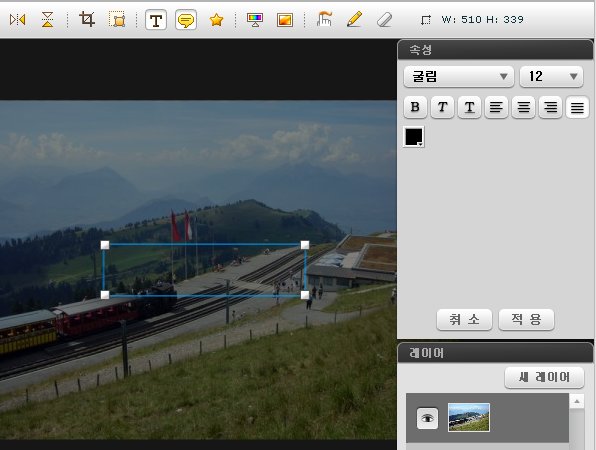Activate the Text tool
Screen dimensions: 596x450
[156, 19]
